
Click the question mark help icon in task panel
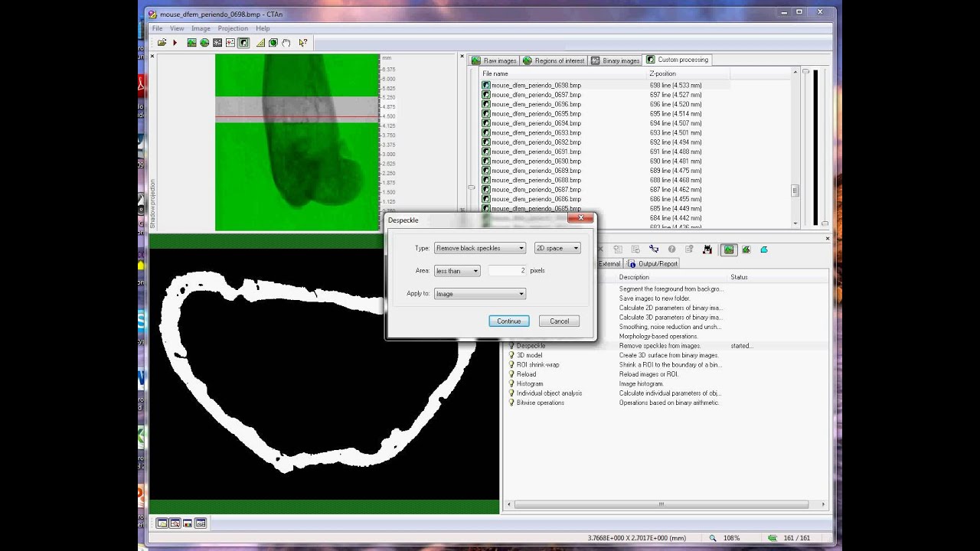pos(671,249)
